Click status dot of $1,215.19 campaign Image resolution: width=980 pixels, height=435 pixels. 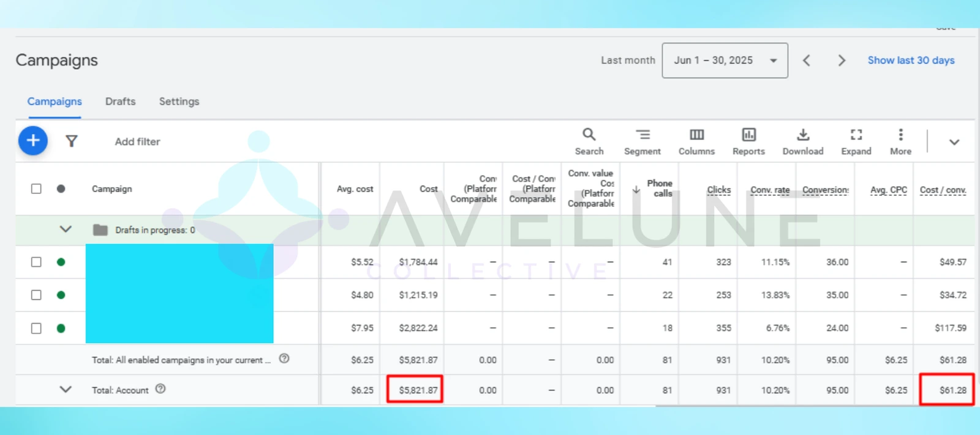click(61, 295)
